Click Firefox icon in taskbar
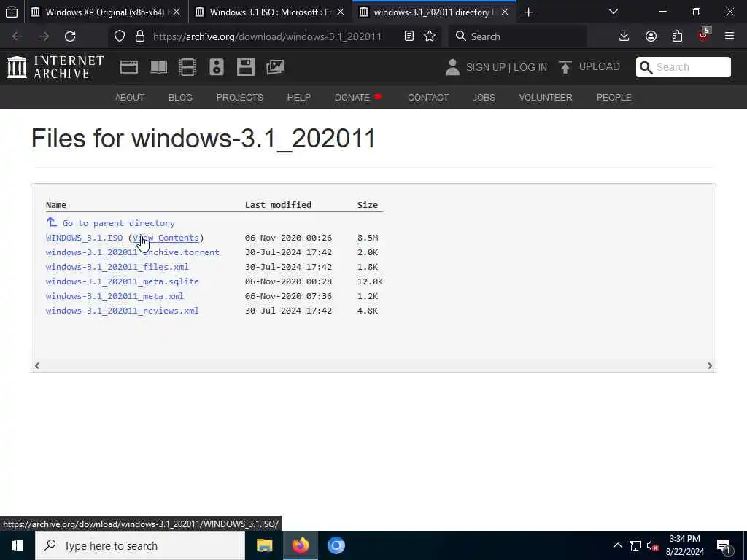This screenshot has height=560, width=747. click(x=300, y=545)
